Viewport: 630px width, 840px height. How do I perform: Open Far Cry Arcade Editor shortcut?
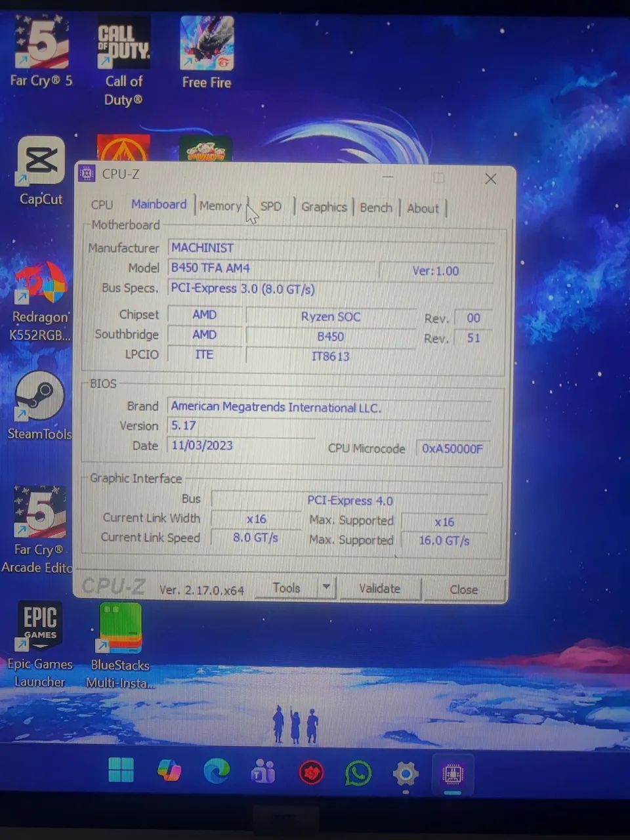click(x=39, y=513)
